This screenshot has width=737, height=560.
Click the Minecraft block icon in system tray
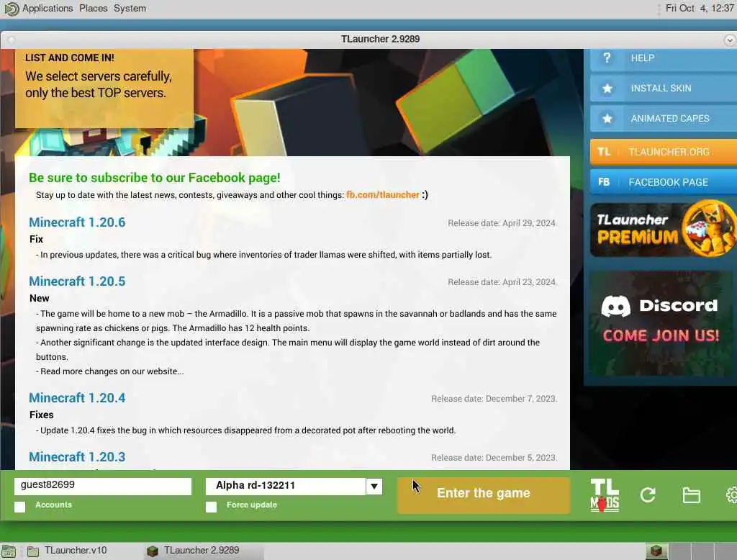pos(656,551)
